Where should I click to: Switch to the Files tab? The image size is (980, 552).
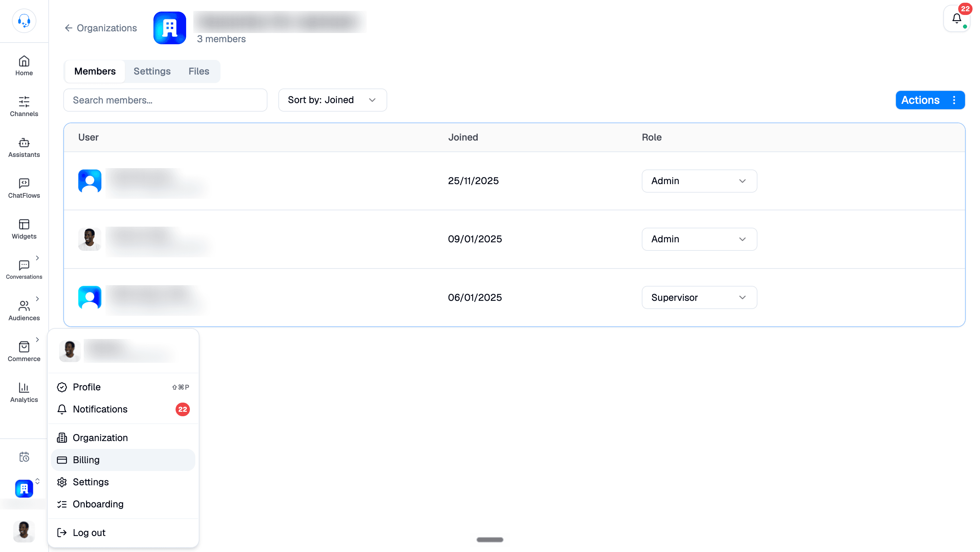click(x=199, y=71)
